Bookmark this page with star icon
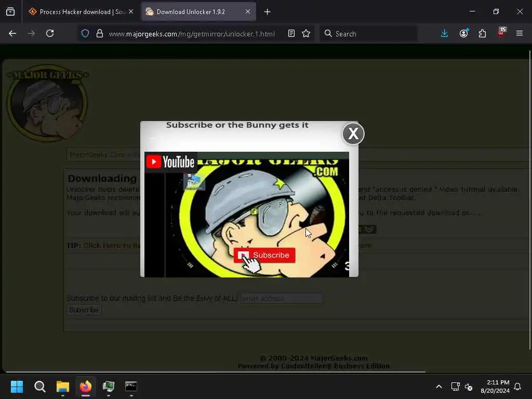532x399 pixels. (306, 33)
